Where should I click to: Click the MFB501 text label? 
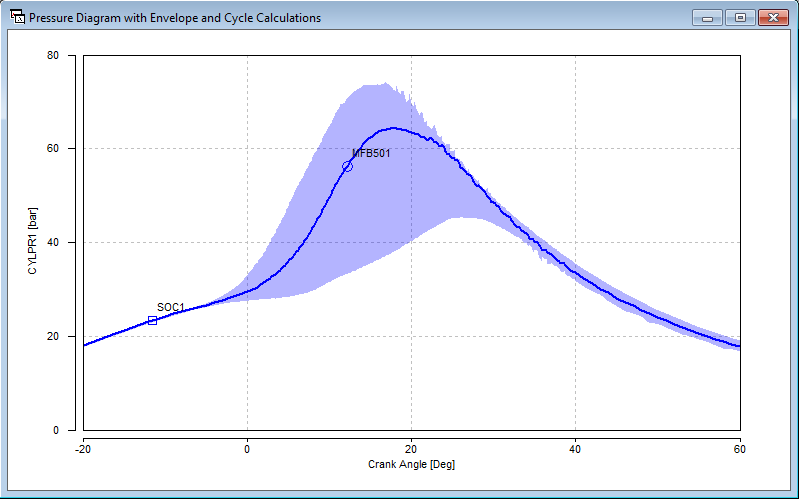click(371, 154)
